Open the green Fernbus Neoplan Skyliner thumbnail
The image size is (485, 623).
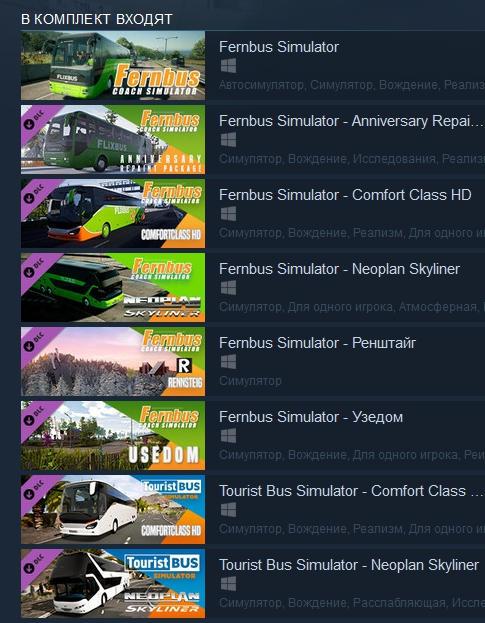click(113, 287)
